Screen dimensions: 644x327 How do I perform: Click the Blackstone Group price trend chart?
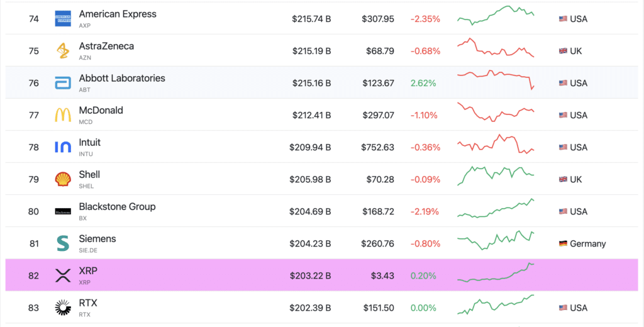point(496,208)
